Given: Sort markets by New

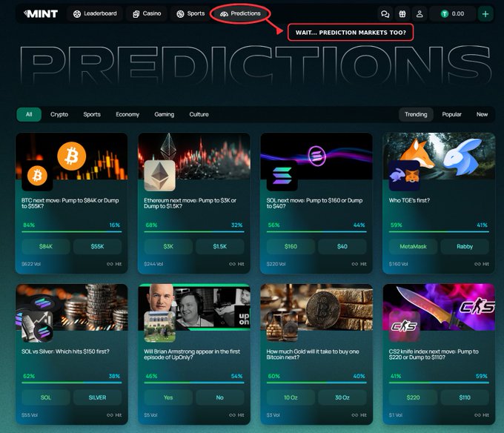Looking at the screenshot, I should tap(482, 114).
